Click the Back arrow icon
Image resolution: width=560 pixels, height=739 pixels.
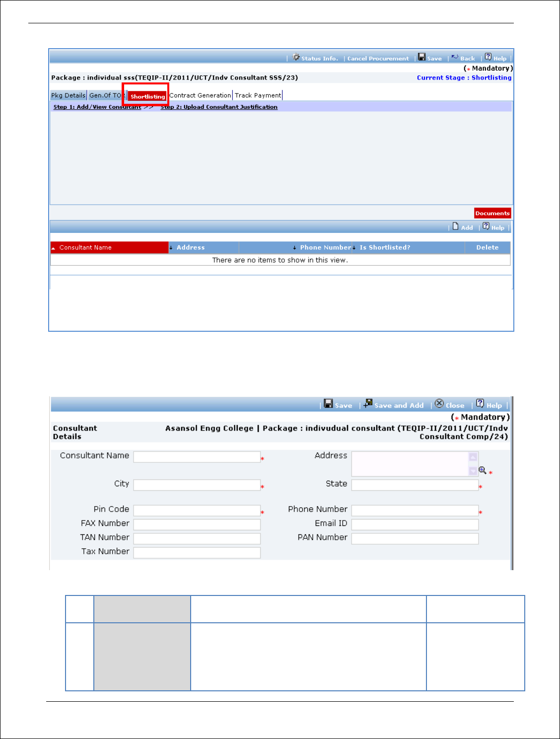coord(455,57)
